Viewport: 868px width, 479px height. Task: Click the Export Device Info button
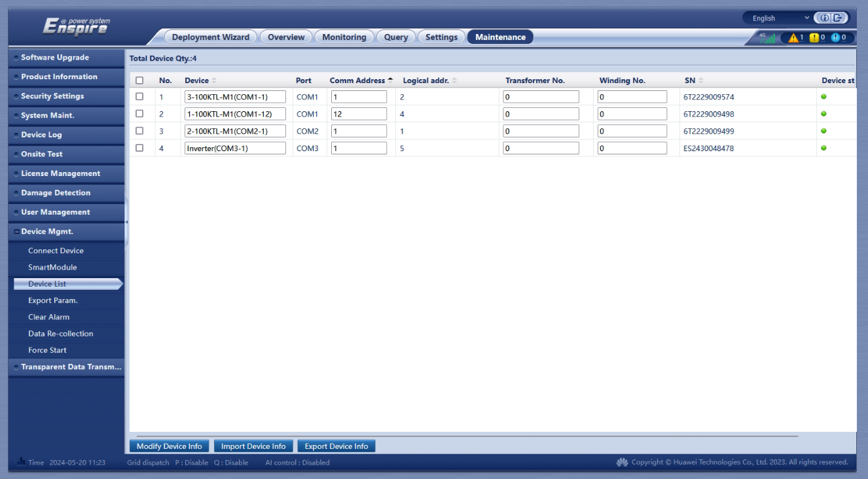tap(336, 446)
